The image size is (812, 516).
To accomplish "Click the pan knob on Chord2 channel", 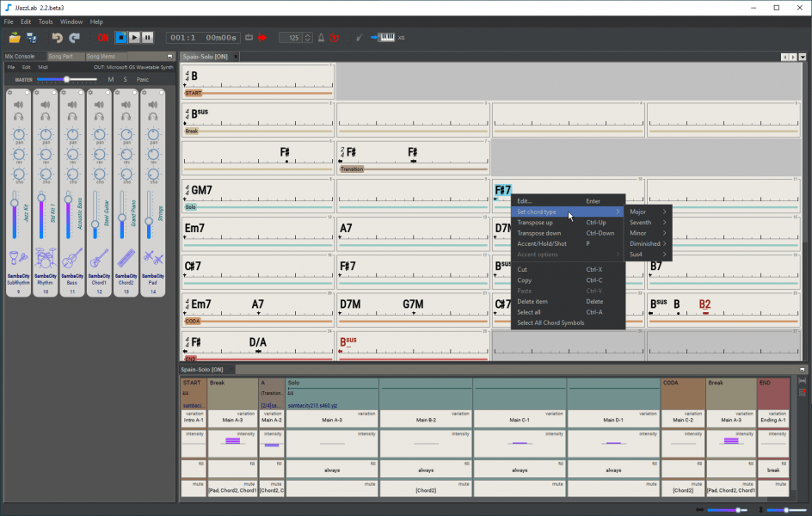I will pyautogui.click(x=126, y=134).
